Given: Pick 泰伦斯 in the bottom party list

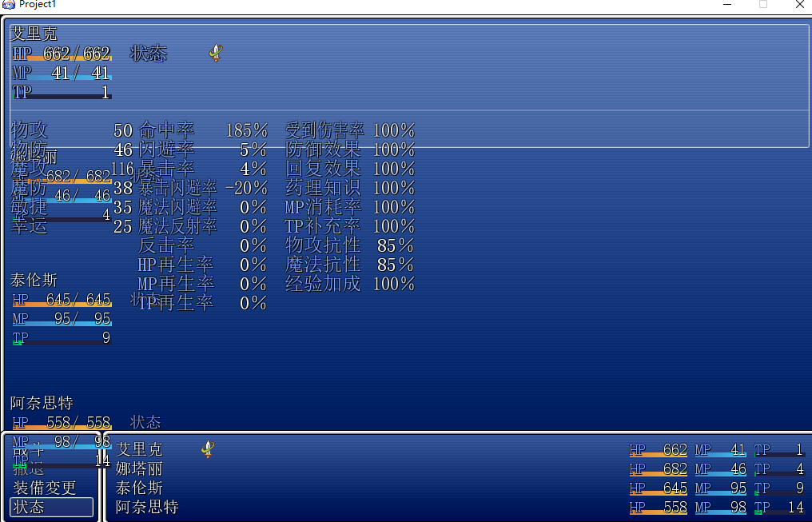Looking at the screenshot, I should click(139, 488).
